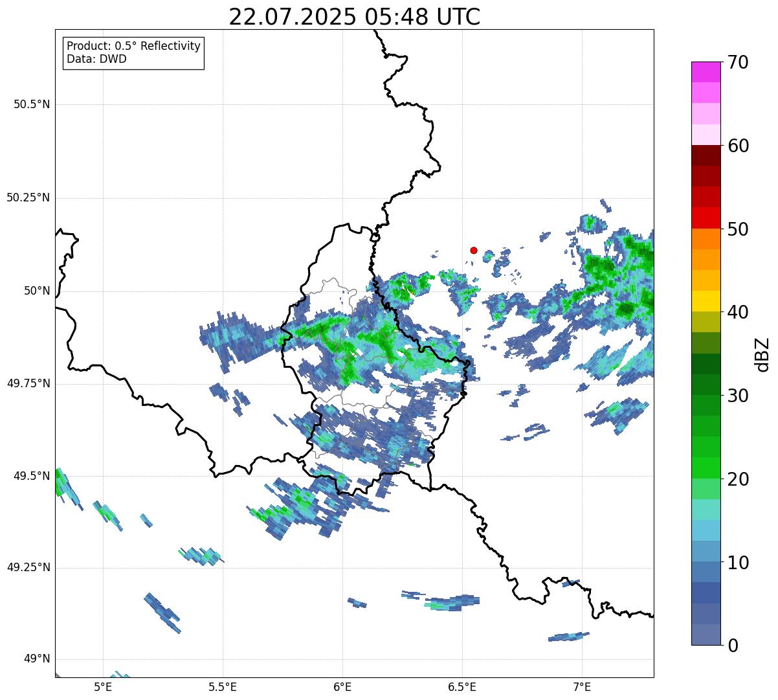Click the dBZ colorbar axis label
The width and height of the screenshot is (778, 700).
[762, 354]
